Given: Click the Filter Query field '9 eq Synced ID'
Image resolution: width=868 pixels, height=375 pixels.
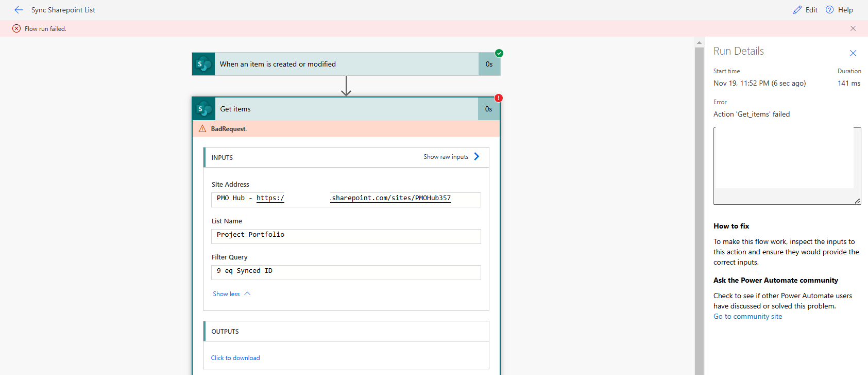Looking at the screenshot, I should (x=346, y=272).
